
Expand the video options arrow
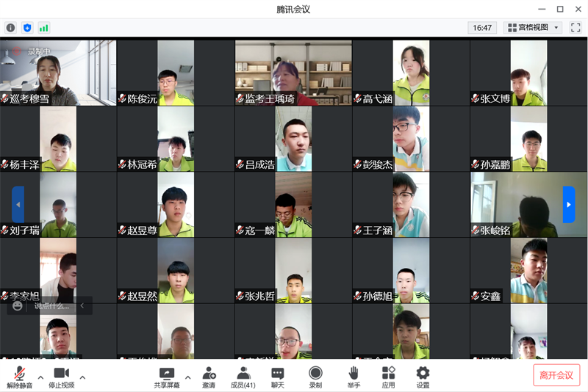point(82,377)
